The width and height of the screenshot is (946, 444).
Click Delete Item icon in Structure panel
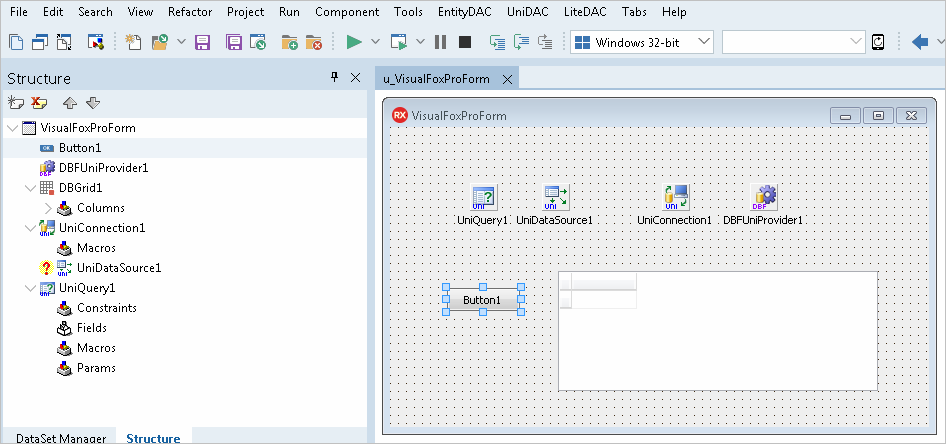coord(39,103)
